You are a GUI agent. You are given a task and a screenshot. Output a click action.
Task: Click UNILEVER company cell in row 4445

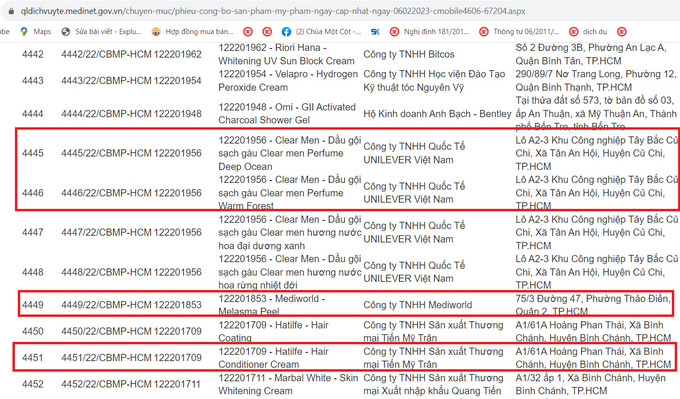414,153
